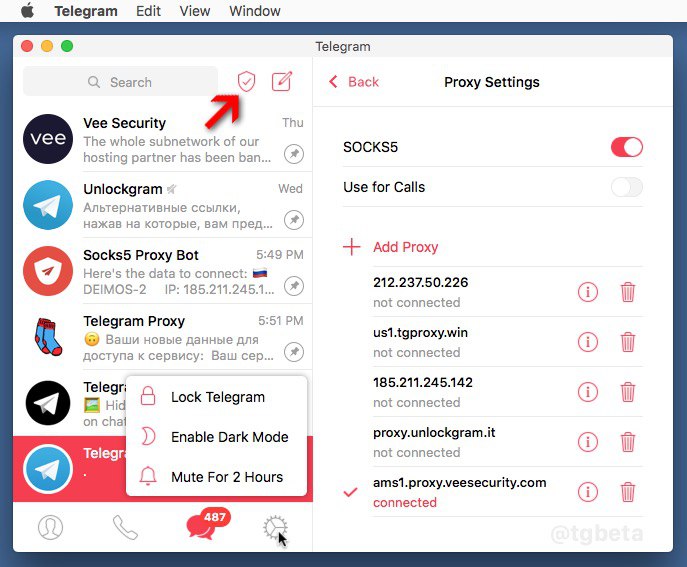Enable the Use for Calls switch
Image resolution: width=687 pixels, height=567 pixels.
(627, 187)
